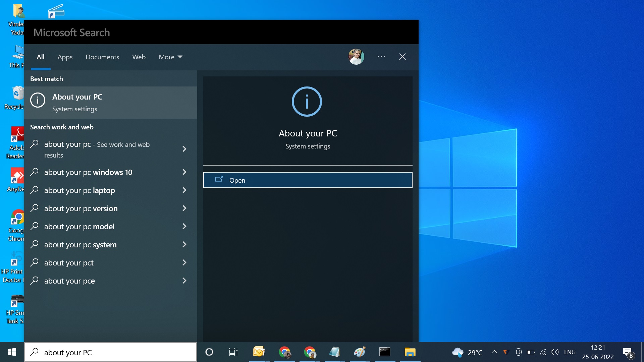
Task: Open notification center icon
Action: (628, 352)
